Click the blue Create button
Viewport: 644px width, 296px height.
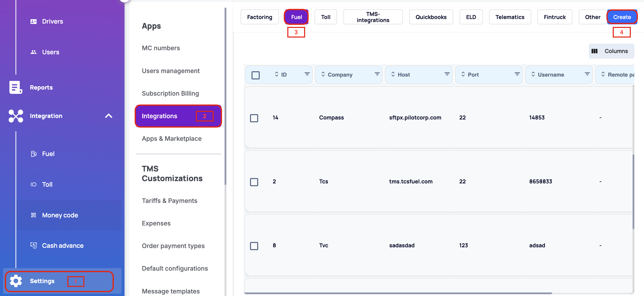point(622,17)
